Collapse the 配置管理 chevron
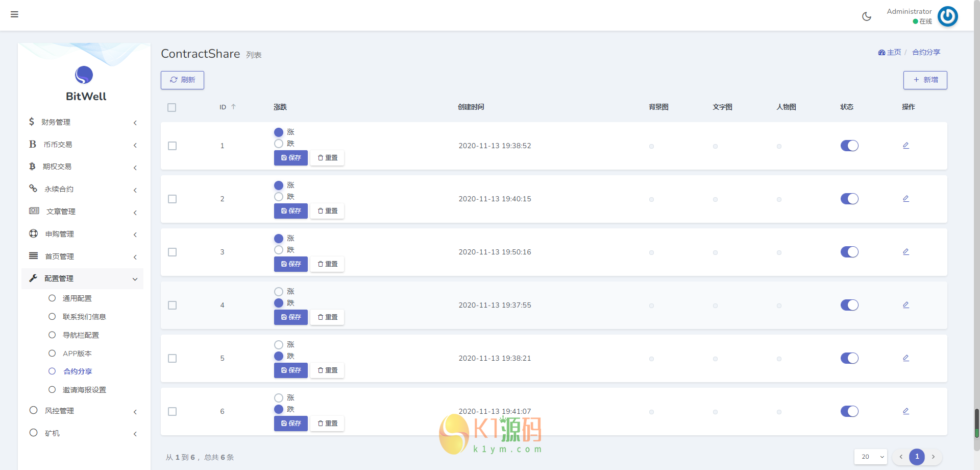Viewport: 980px width, 470px height. (x=135, y=279)
